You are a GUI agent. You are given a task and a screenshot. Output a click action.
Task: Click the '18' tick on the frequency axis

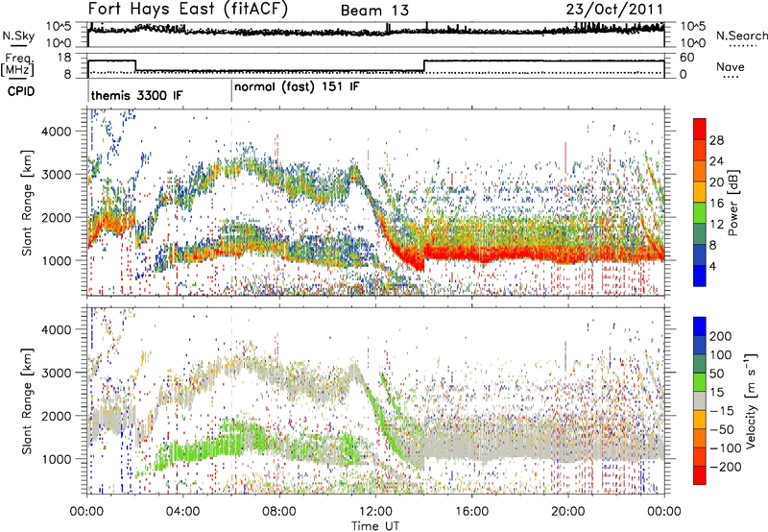64,58
